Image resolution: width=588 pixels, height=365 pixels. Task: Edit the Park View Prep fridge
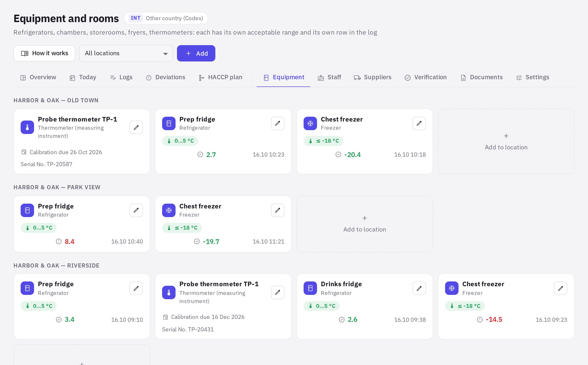[136, 210]
